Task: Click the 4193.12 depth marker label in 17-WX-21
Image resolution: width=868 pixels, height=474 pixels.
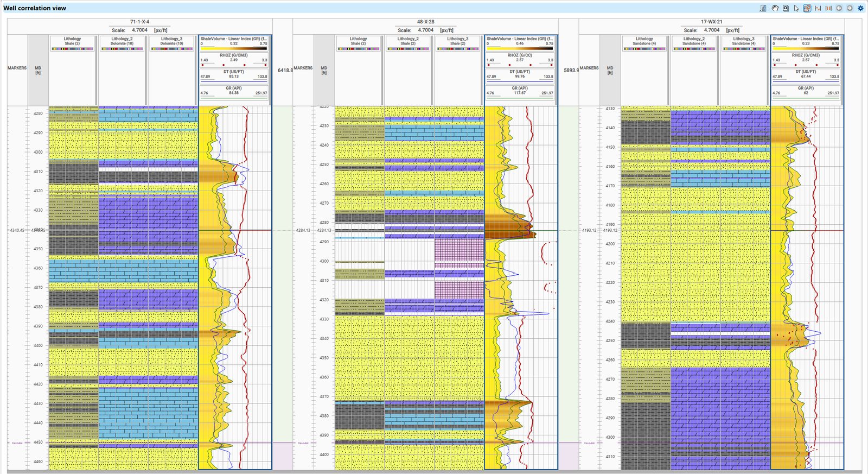Action: [x=589, y=231]
